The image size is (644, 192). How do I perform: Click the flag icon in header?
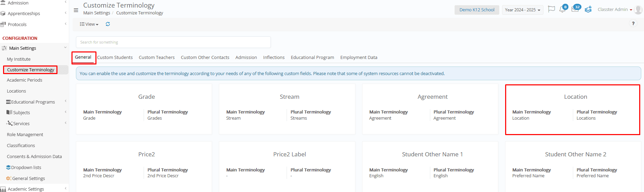click(551, 9)
